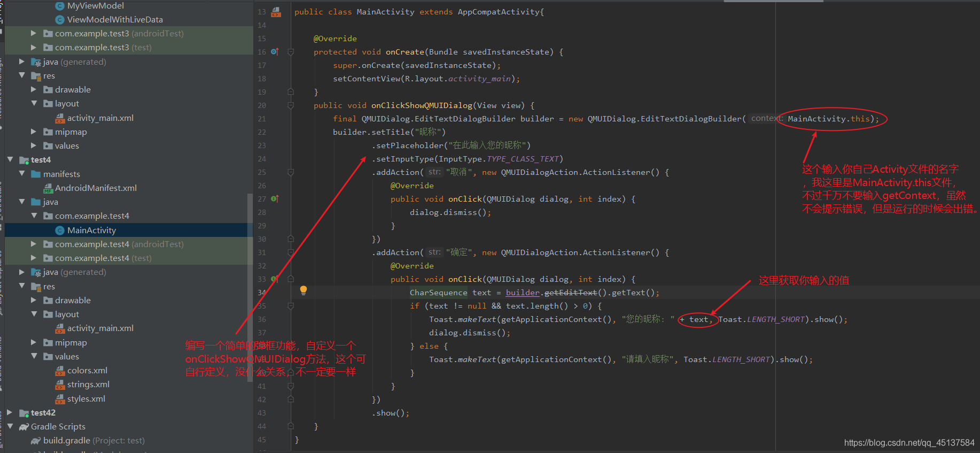Viewport: 980px width, 453px height.
Task: Click the Gradle Scripts elephant icon
Action: [x=24, y=427]
